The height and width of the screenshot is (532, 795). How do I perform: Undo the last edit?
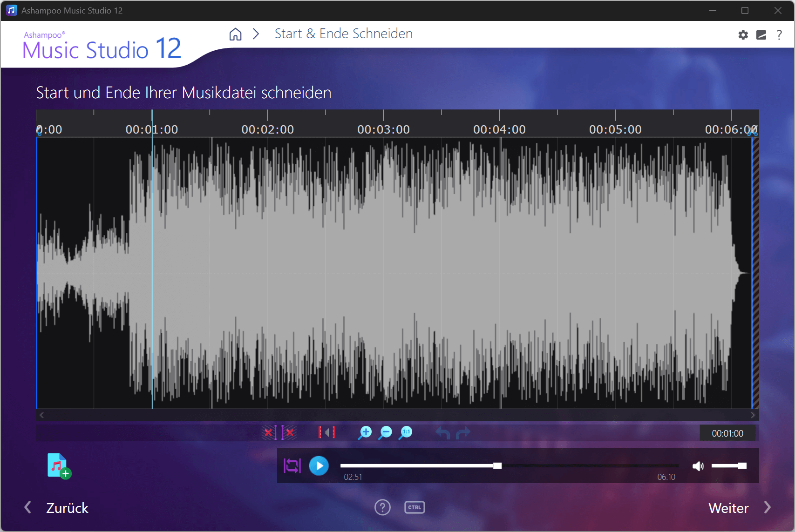tap(442, 433)
